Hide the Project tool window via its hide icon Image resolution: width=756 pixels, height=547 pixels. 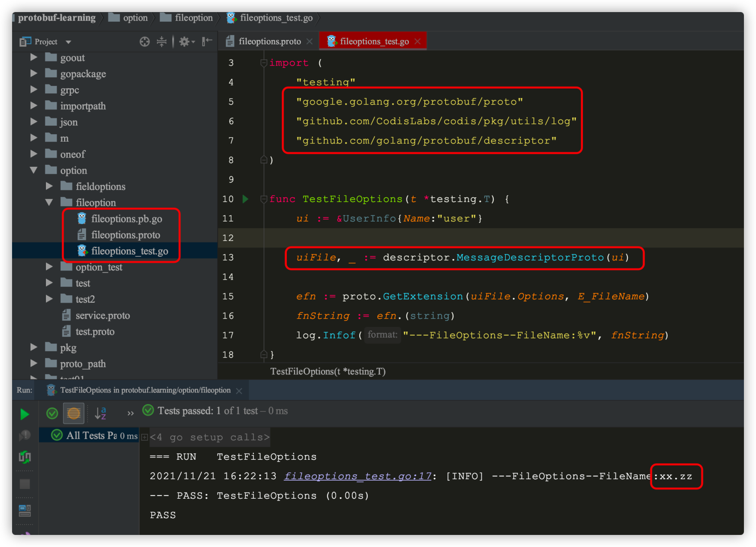(x=207, y=41)
